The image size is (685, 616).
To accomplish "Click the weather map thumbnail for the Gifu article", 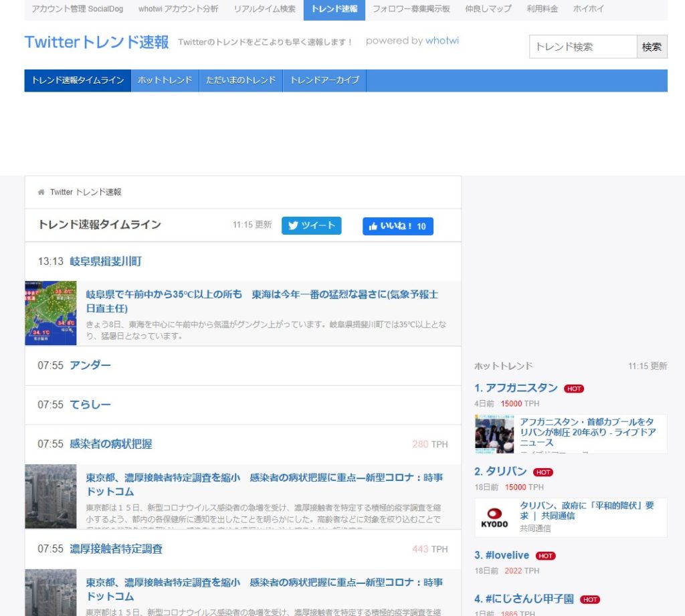I will 50,312.
